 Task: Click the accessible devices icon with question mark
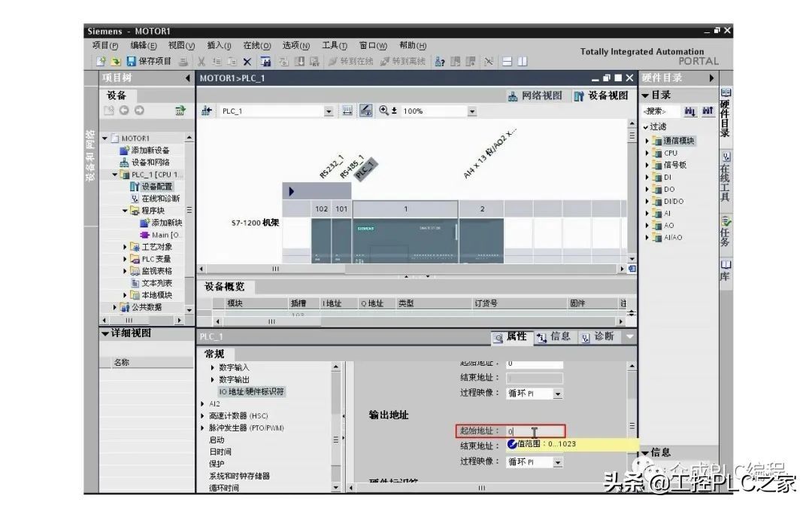click(x=440, y=62)
